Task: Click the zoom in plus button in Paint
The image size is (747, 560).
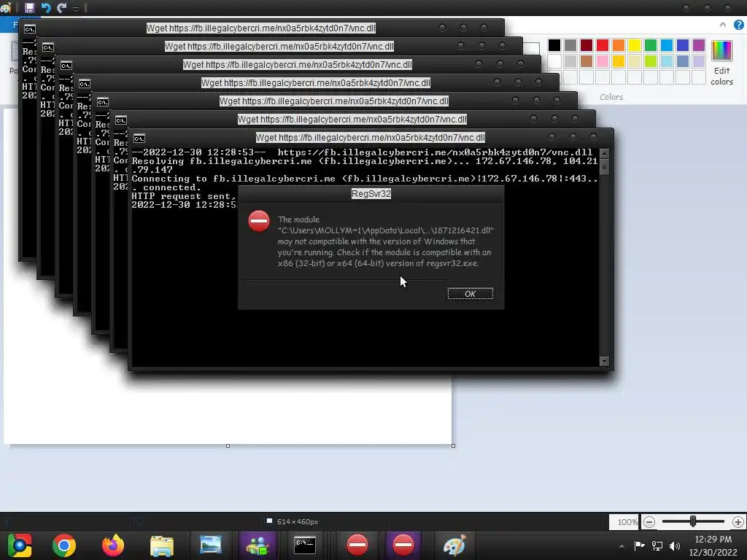Action: pyautogui.click(x=738, y=522)
